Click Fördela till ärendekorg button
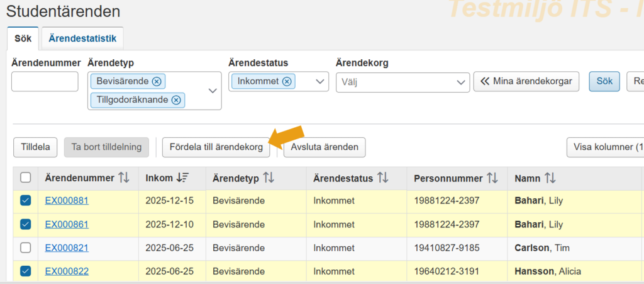 (216, 147)
